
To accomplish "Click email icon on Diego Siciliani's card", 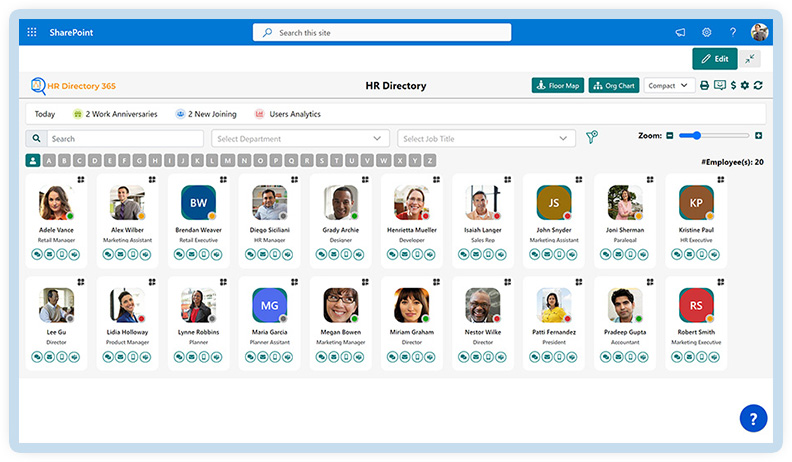I will [263, 254].
